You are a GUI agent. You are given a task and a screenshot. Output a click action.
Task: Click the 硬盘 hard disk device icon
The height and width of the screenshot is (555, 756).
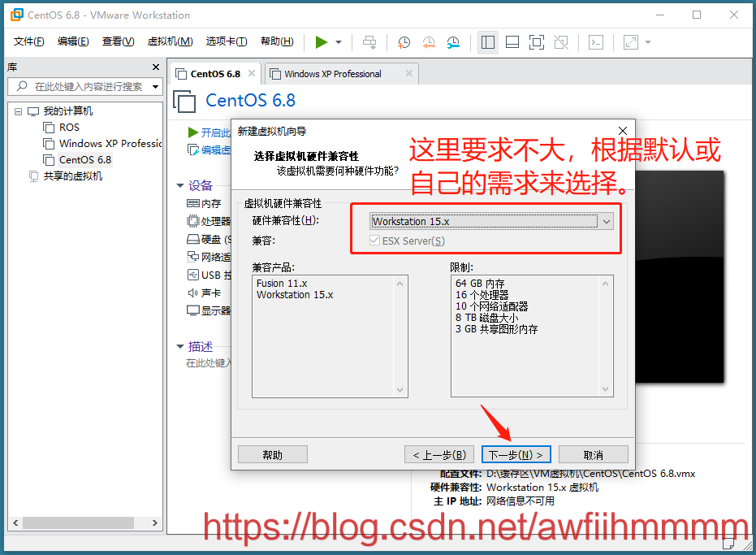point(193,240)
